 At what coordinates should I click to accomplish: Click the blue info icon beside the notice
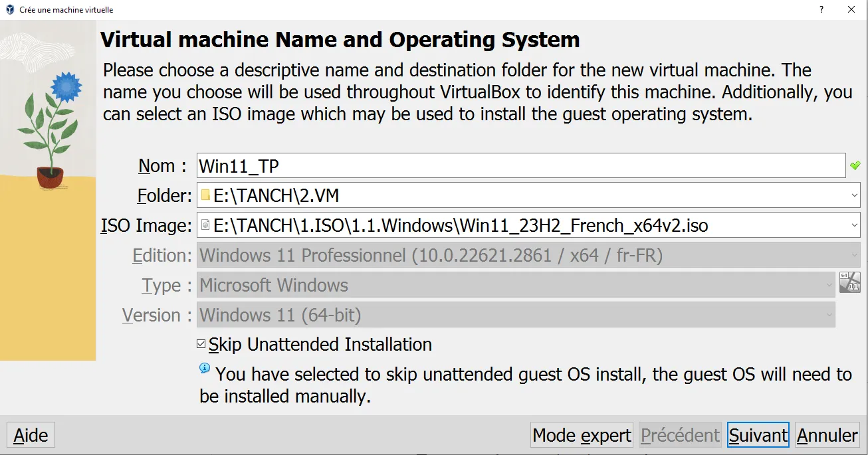coord(205,369)
